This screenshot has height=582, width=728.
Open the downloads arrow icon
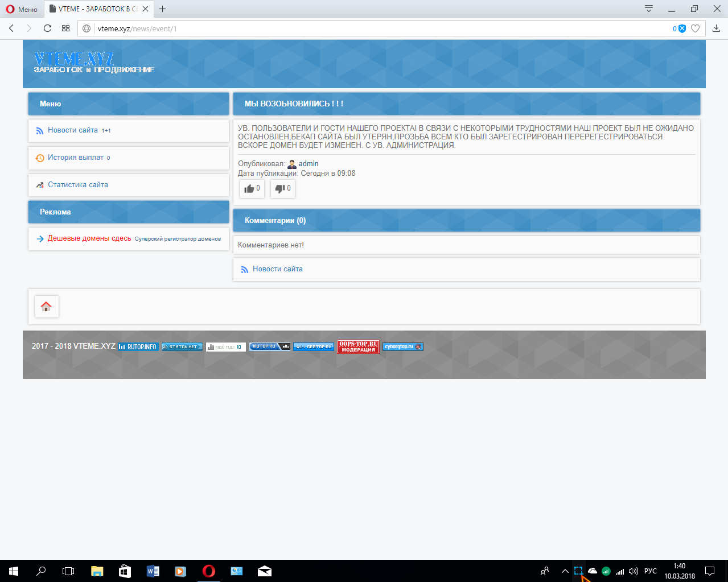[x=716, y=28]
